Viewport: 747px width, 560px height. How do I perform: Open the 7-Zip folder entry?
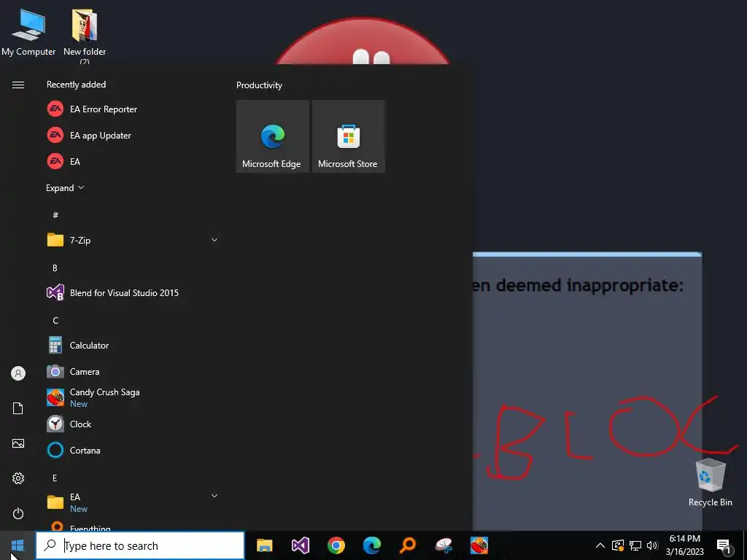(x=131, y=240)
